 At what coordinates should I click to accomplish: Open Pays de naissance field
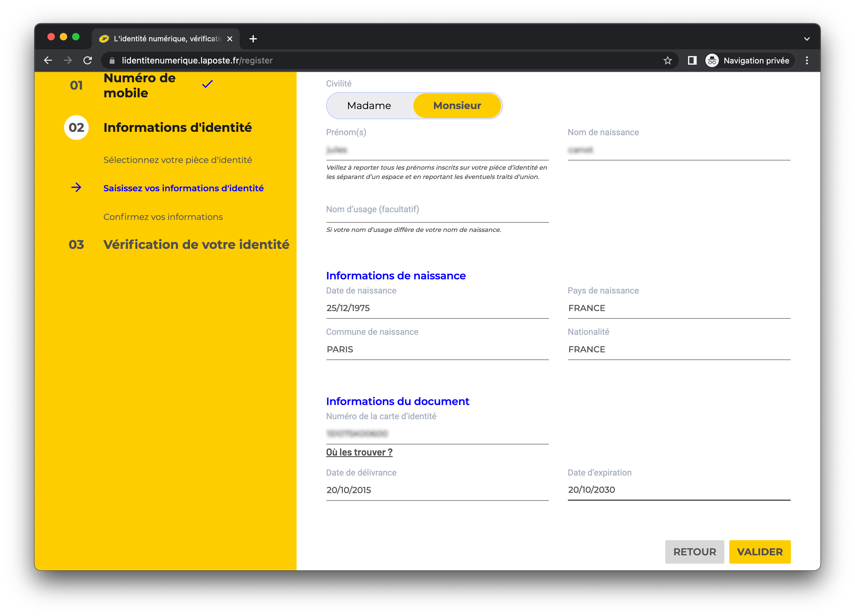pos(679,308)
